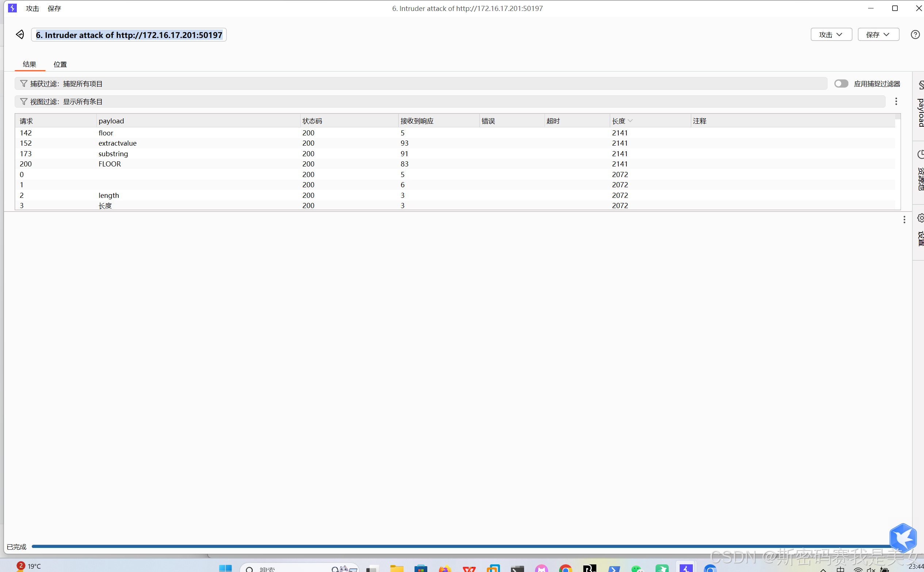Open the help question mark icon

915,35
